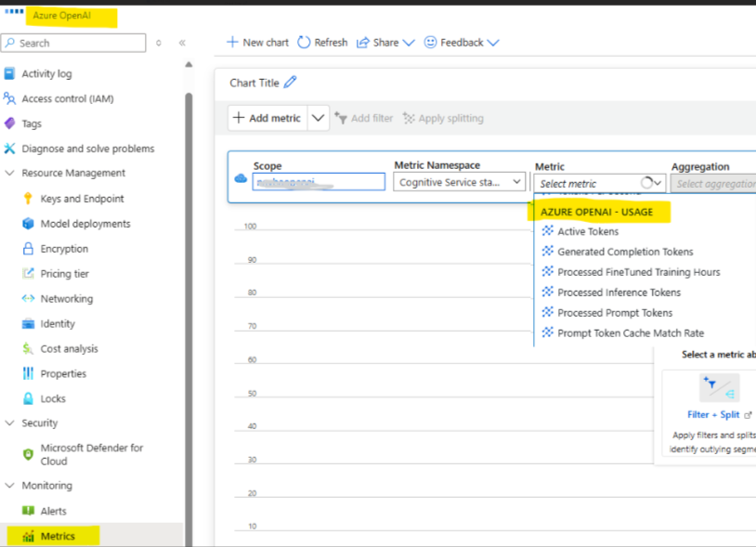Click the Chart Title text

coord(254,83)
